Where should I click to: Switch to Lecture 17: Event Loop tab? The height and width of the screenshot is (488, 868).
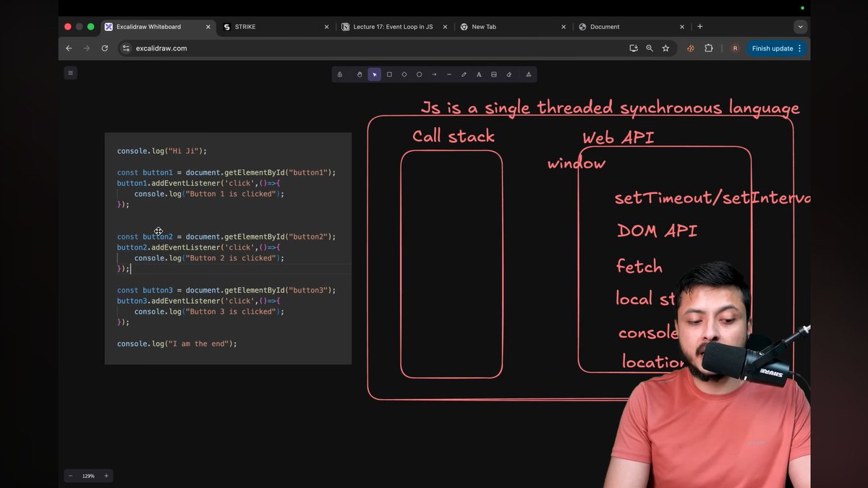click(394, 27)
